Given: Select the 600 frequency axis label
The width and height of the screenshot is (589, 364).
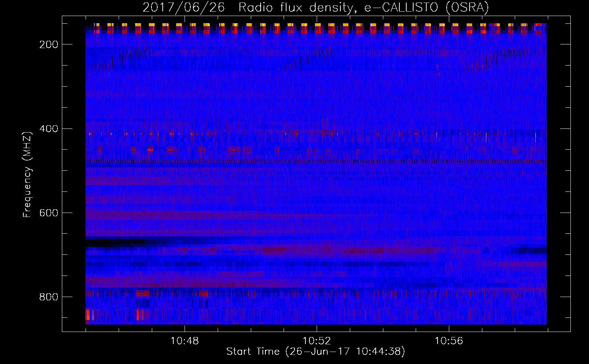Looking at the screenshot, I should tap(49, 213).
